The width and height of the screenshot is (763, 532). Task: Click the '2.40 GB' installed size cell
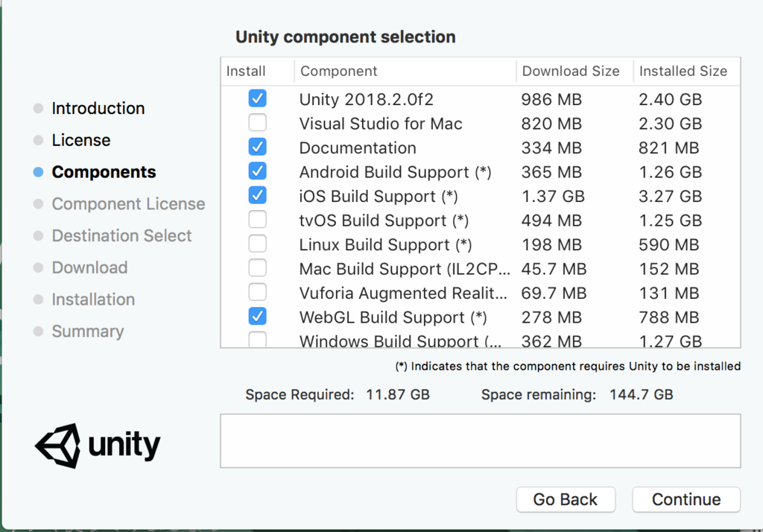671,99
